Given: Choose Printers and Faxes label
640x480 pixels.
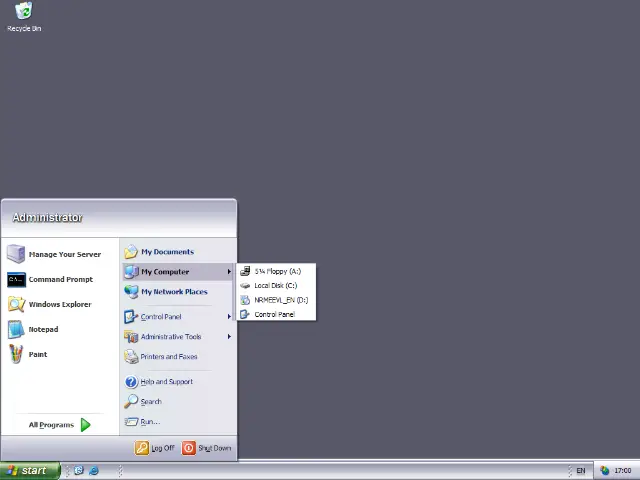Looking at the screenshot, I should (169, 357).
